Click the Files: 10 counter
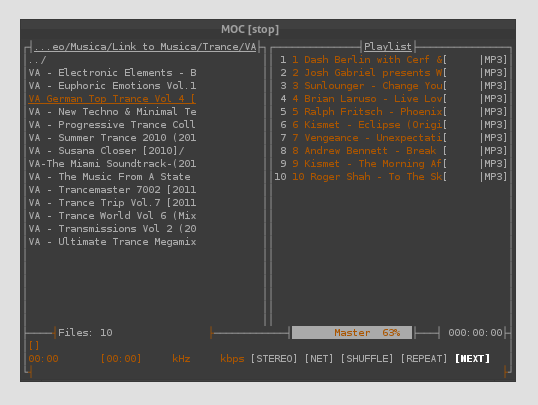Viewport: 538px width, 405px height. pos(85,333)
